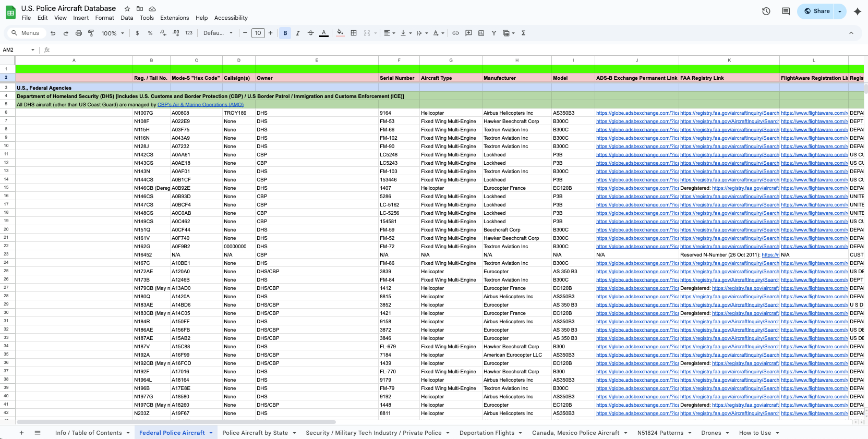Toggle Strikethrough formatting
Screen dimensions: 868x439
(311, 33)
